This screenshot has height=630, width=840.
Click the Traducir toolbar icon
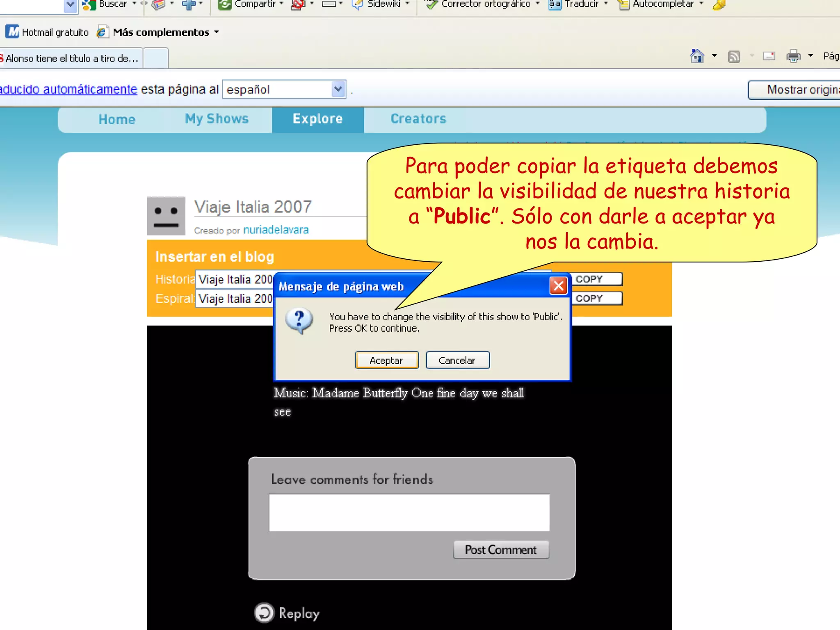point(554,4)
